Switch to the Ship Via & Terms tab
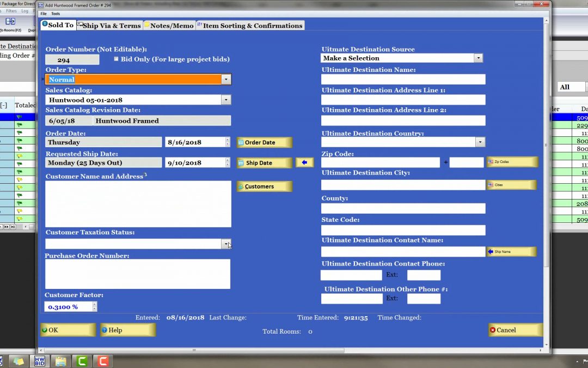 pos(109,26)
